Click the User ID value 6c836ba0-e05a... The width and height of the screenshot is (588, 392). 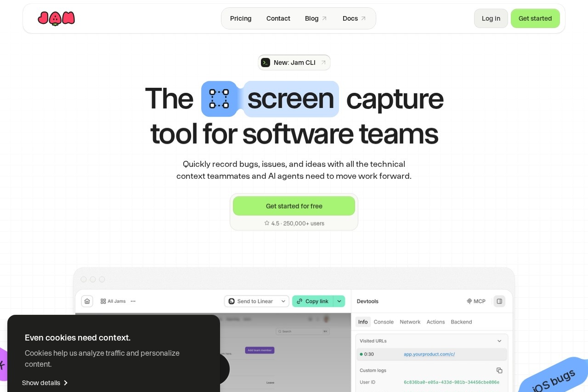click(452, 382)
